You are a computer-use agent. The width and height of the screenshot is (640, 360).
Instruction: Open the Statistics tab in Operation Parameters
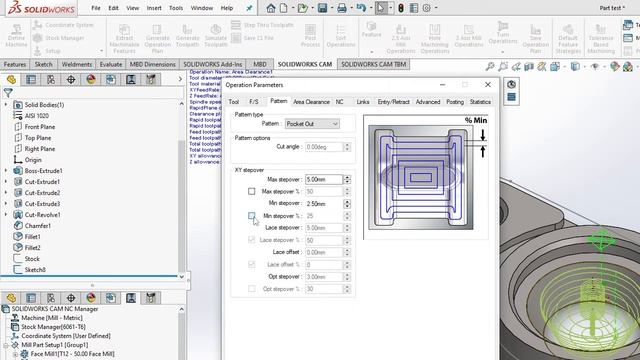click(480, 102)
